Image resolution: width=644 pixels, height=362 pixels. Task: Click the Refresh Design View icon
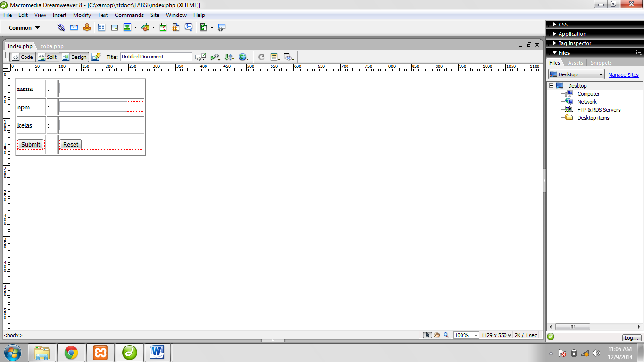click(x=261, y=57)
